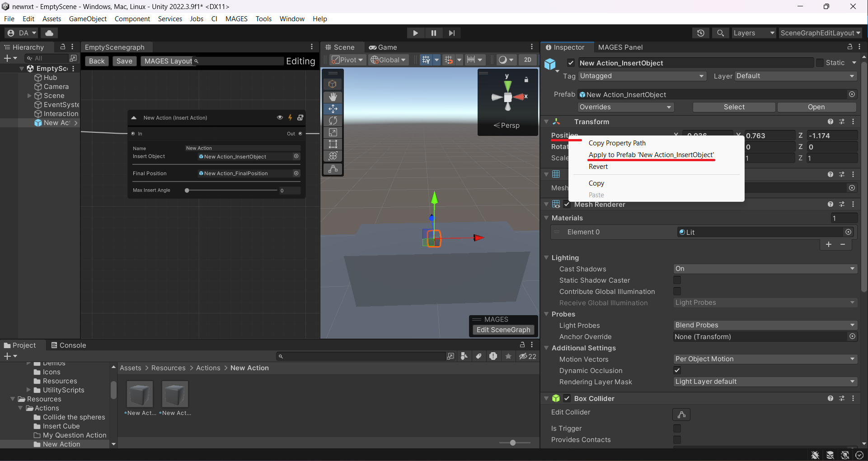Open the Tag Untagged dropdown
868x461 pixels.
coord(642,76)
